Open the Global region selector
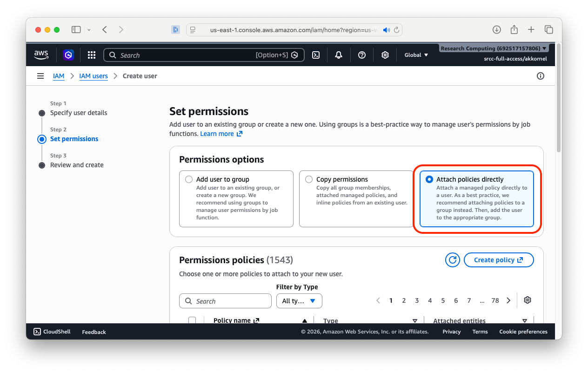The image size is (588, 374). pos(416,55)
